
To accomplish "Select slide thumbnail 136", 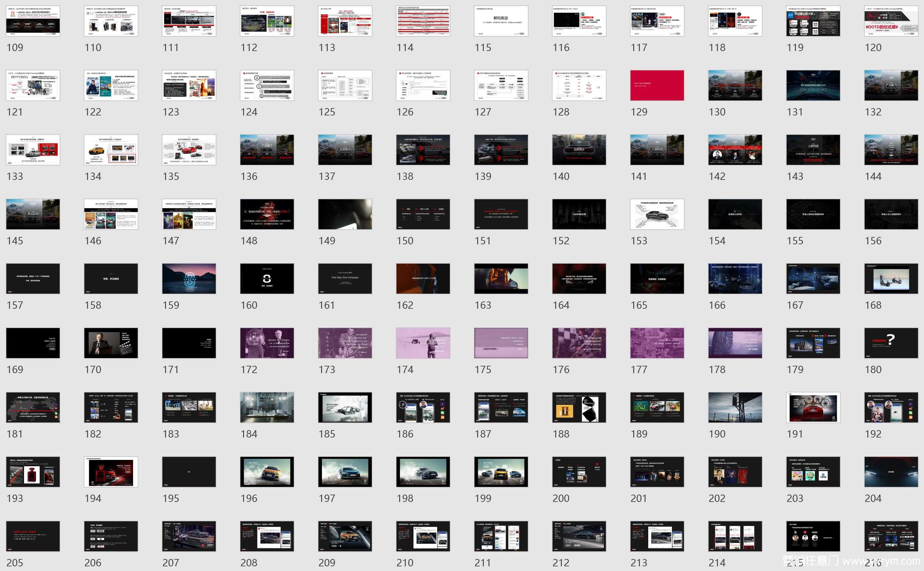I will click(x=267, y=150).
